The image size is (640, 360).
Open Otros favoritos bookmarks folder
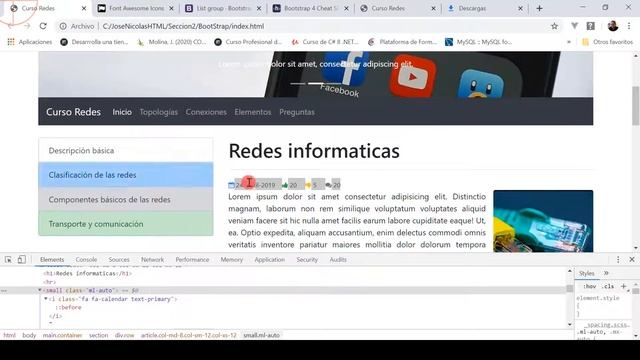[x=607, y=42]
